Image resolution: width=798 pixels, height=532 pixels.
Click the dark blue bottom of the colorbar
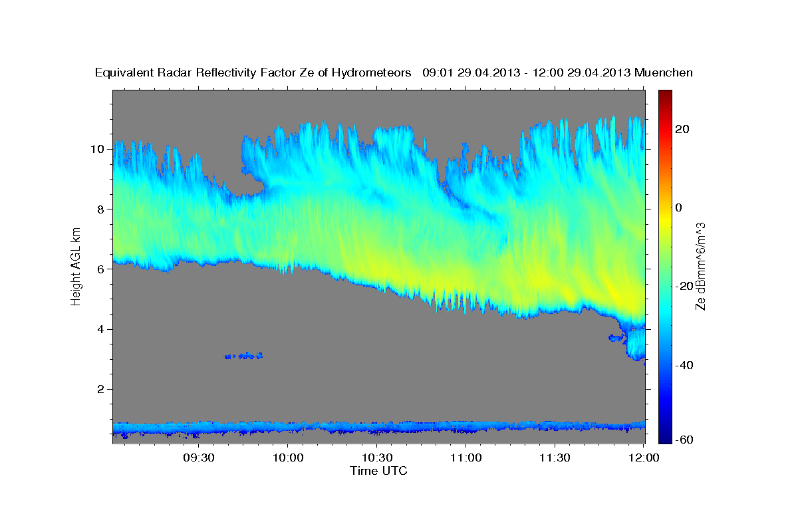click(x=665, y=436)
